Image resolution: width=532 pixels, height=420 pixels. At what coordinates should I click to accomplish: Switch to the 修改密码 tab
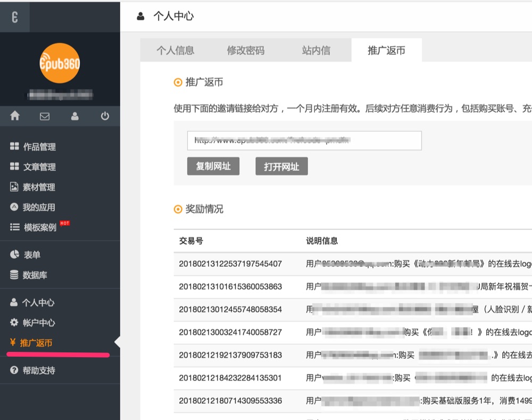click(x=245, y=51)
